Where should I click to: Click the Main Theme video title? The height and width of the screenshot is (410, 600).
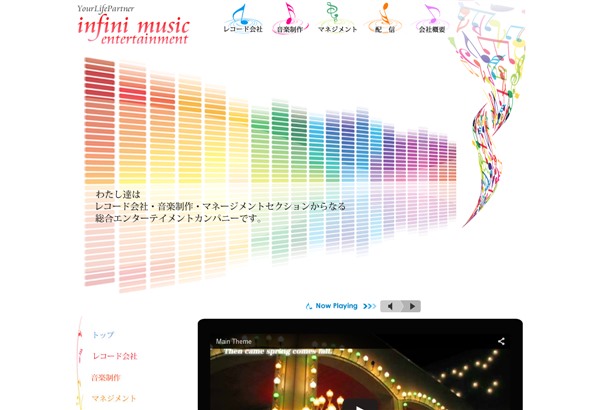pyautogui.click(x=234, y=341)
